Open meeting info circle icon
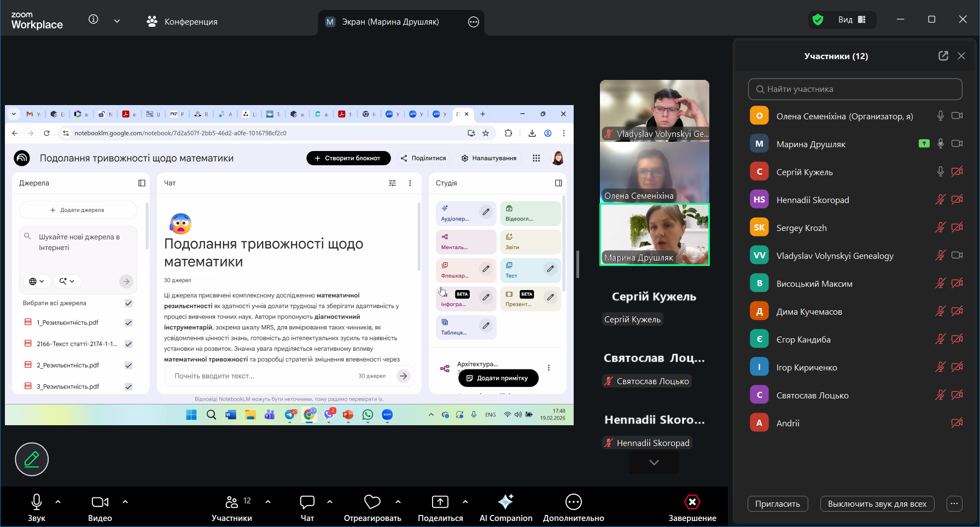 [x=94, y=20]
